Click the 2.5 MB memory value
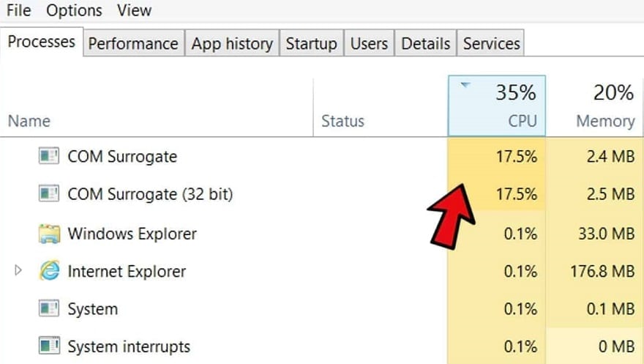Screen dimensions: 644x364 pyautogui.click(x=611, y=194)
